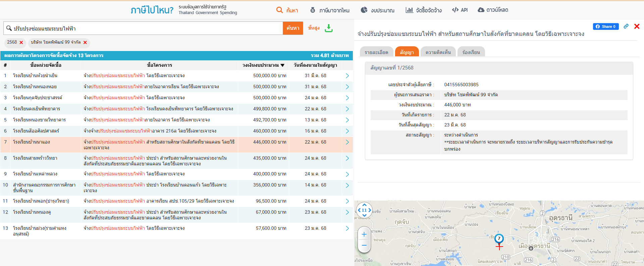
Task: Remove the บริษัท โชคพิพัฒน์ 99 จำกัด filter
Action: (x=85, y=43)
